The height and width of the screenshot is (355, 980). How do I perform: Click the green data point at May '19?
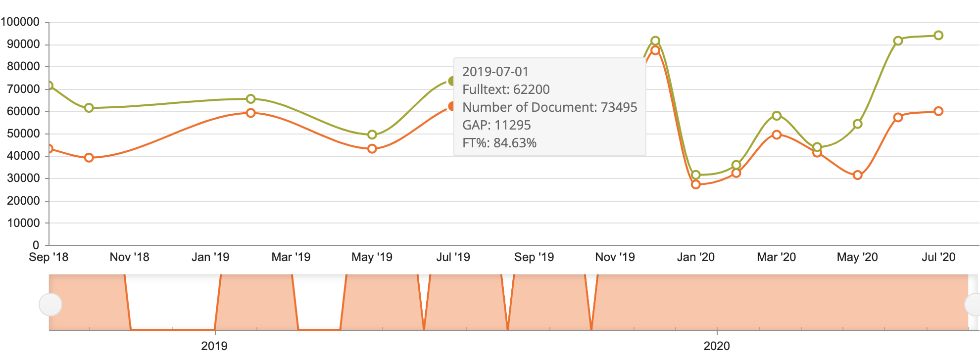tap(372, 134)
